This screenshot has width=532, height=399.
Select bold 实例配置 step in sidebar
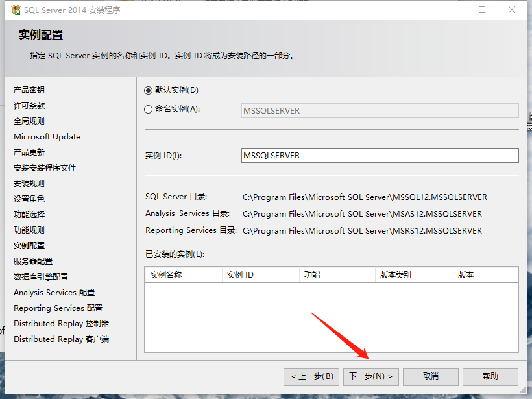click(29, 246)
